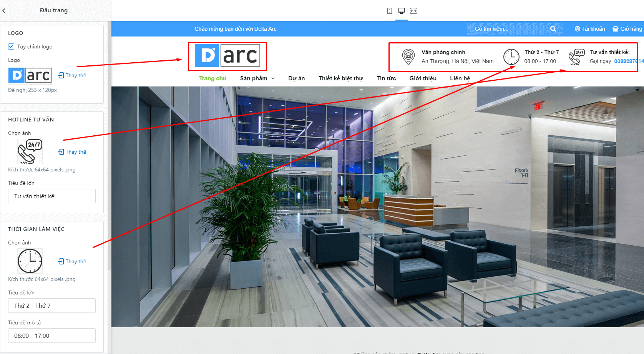Image resolution: width=644 pixels, height=354 pixels.
Task: Click the Tài khoản user icon
Action: [x=577, y=29]
